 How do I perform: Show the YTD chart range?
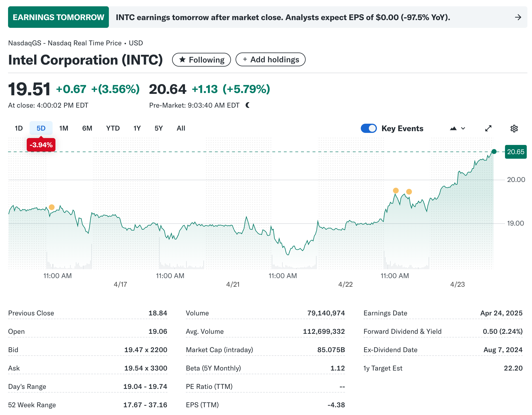(113, 128)
